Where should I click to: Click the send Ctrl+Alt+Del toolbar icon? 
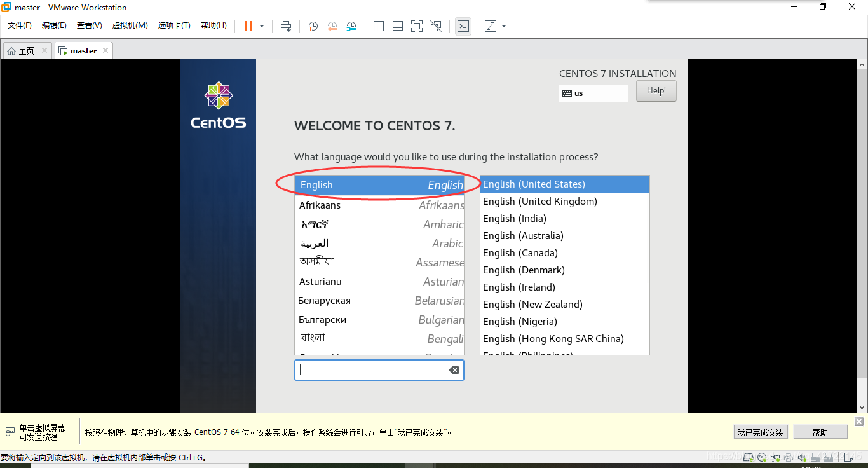point(286,26)
